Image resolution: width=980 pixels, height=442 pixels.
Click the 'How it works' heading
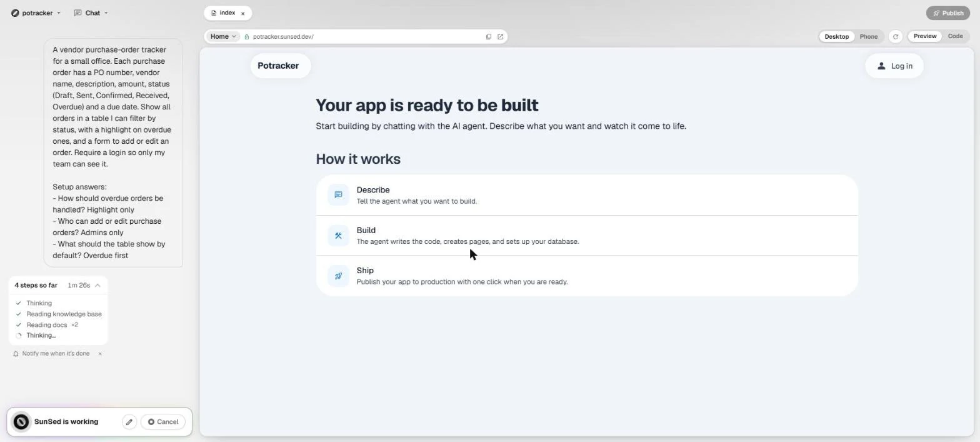click(x=358, y=159)
